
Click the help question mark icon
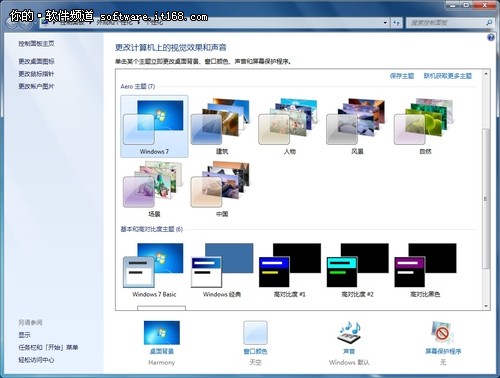[x=491, y=37]
